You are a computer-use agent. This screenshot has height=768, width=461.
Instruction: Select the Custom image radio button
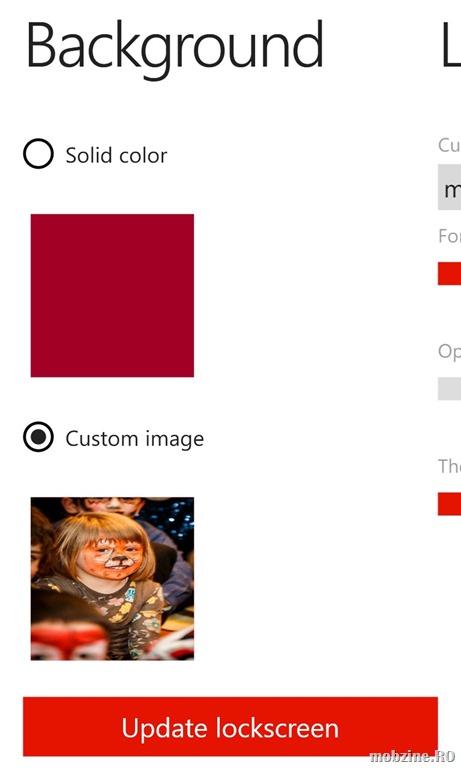[x=38, y=437]
